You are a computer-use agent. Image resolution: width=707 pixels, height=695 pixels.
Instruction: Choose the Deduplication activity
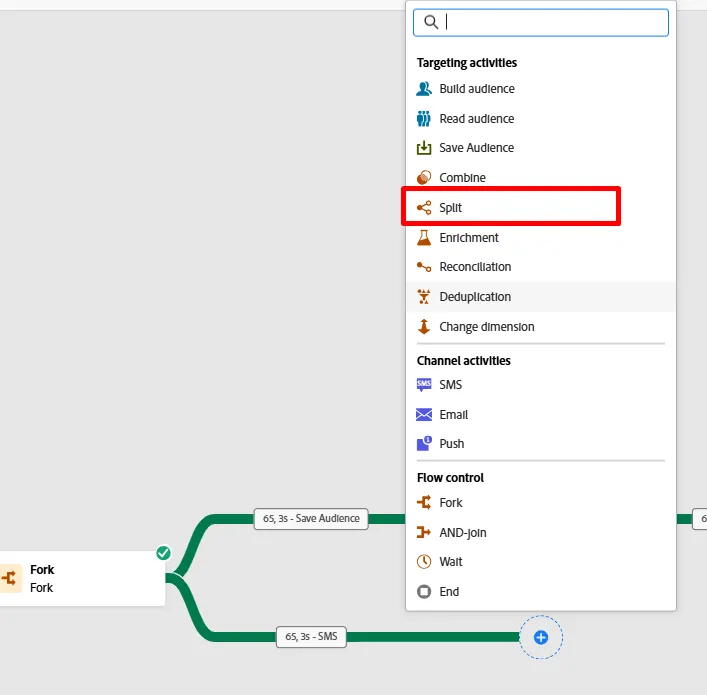(x=541, y=297)
